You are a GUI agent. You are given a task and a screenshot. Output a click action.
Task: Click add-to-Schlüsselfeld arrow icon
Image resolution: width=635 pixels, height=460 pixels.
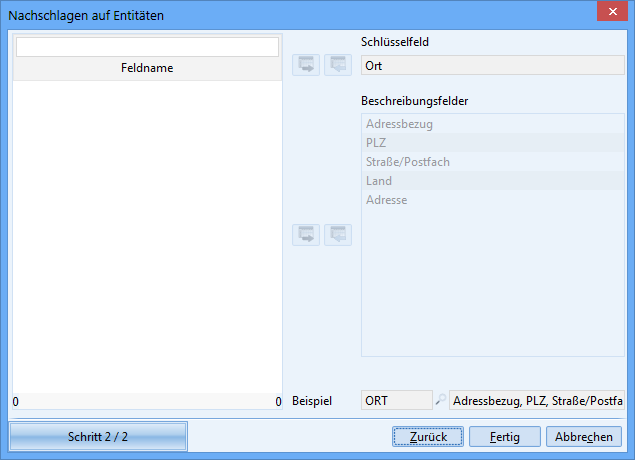tap(305, 65)
